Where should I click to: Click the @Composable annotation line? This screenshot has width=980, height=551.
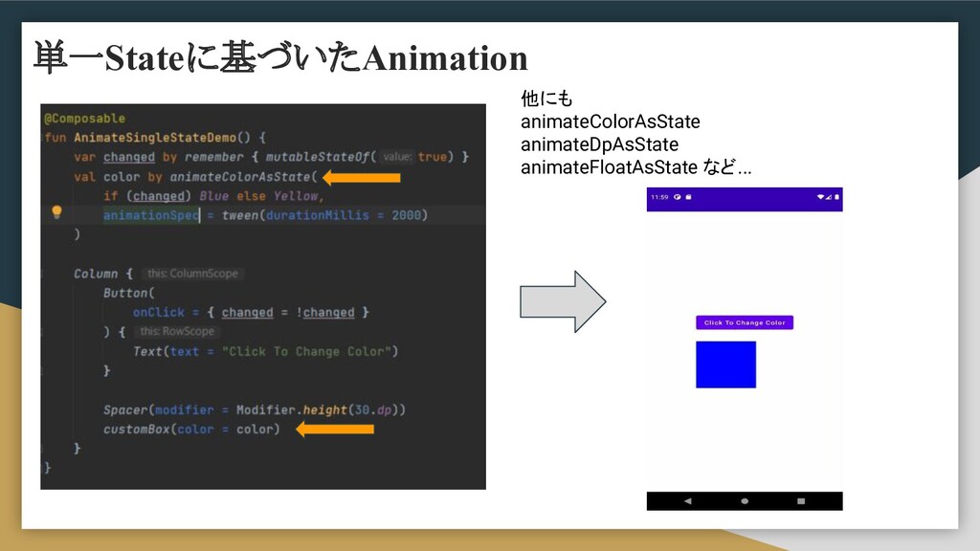tap(84, 118)
